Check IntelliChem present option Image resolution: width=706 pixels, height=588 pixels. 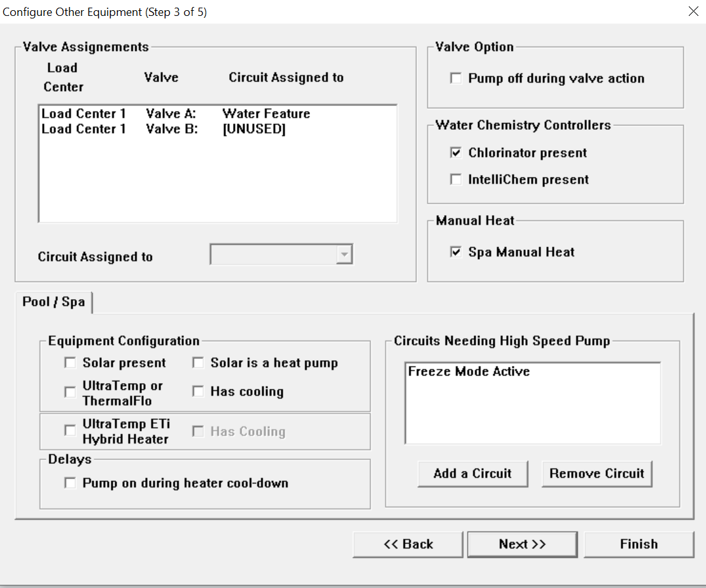click(456, 179)
